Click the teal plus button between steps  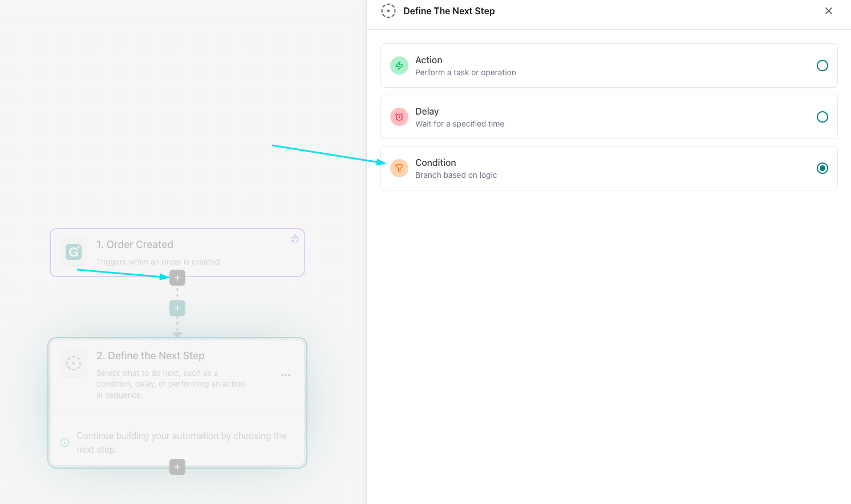coord(177,308)
